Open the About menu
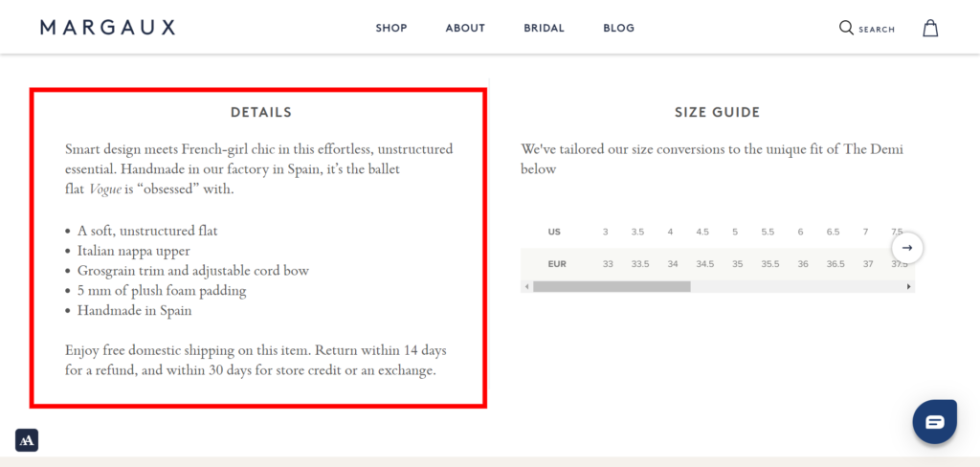This screenshot has width=980, height=467. (x=465, y=28)
